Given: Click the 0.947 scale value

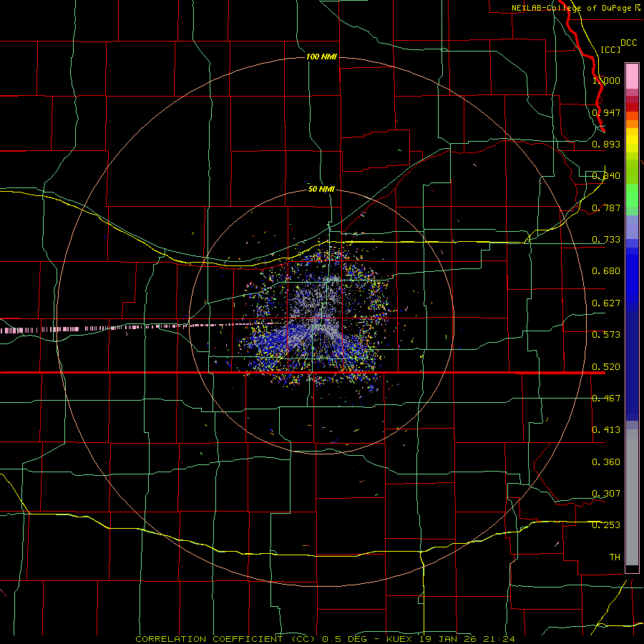Looking at the screenshot, I should point(606,112).
